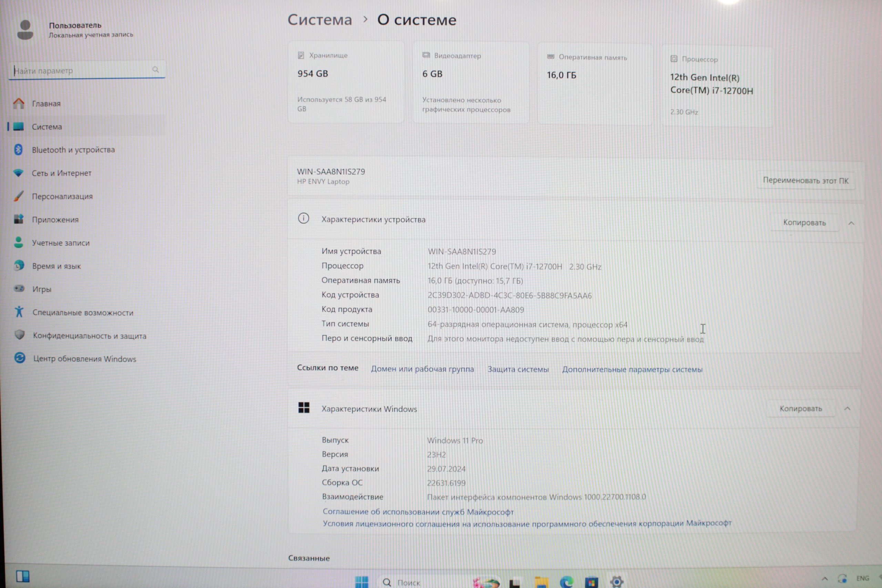The width and height of the screenshot is (882, 588).
Task: Click the Bluetooth and devices sidebar icon
Action: point(18,149)
